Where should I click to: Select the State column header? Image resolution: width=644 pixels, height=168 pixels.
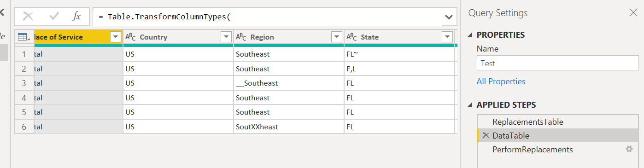(x=399, y=37)
